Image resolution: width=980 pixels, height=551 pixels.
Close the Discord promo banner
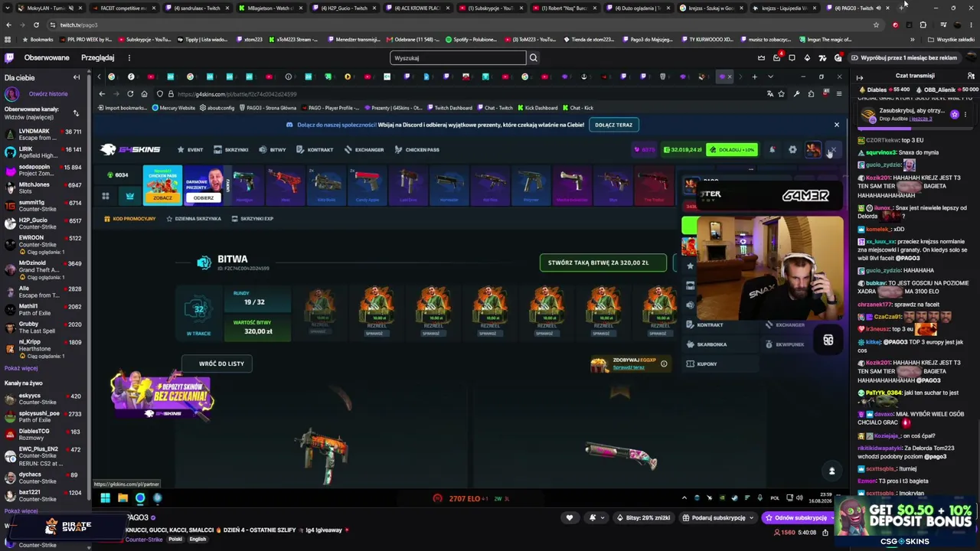pos(836,125)
